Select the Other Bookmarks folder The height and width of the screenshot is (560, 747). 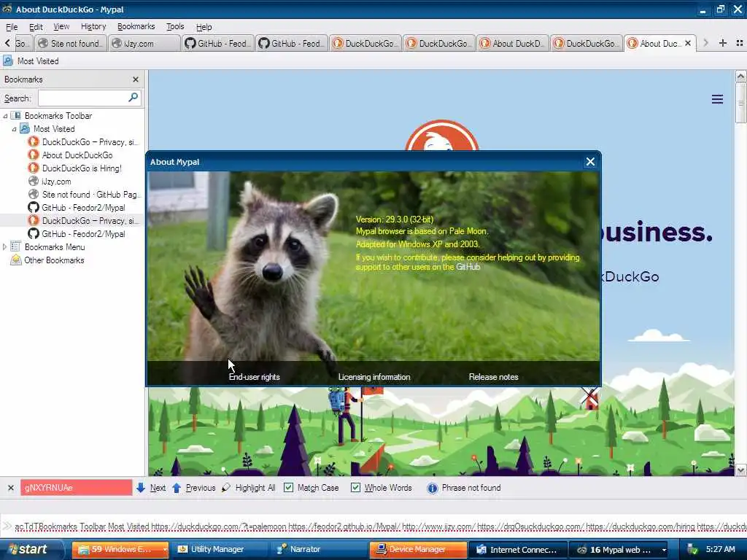pos(54,260)
